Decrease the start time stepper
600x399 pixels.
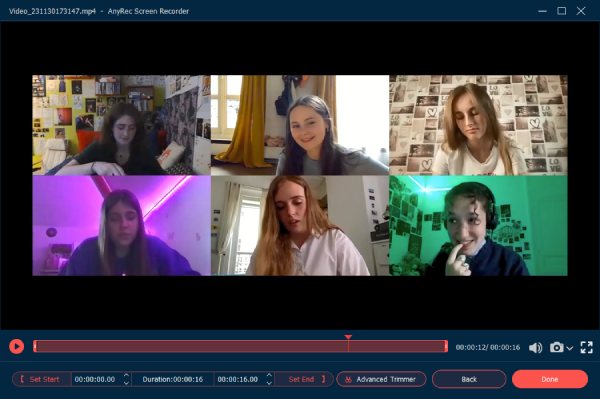coord(126,383)
